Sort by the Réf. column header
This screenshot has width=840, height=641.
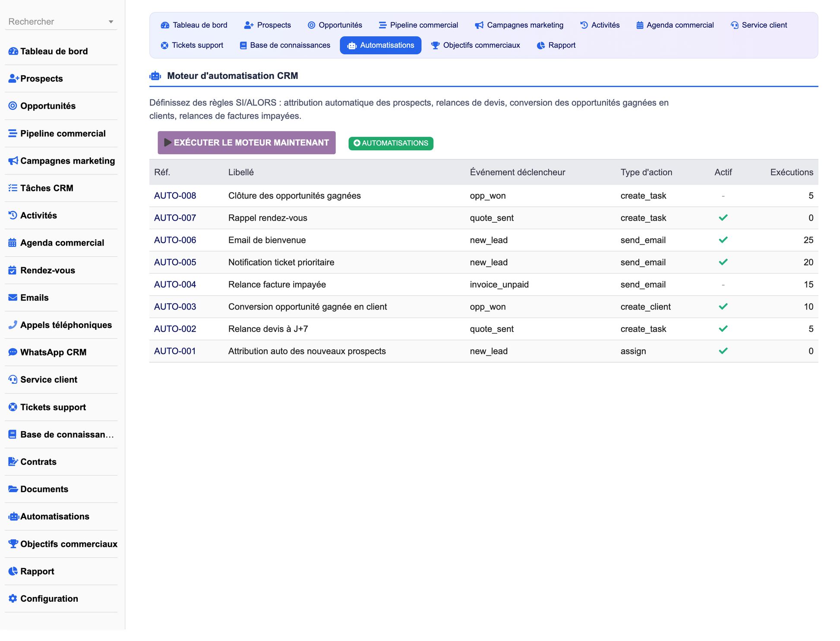[162, 172]
